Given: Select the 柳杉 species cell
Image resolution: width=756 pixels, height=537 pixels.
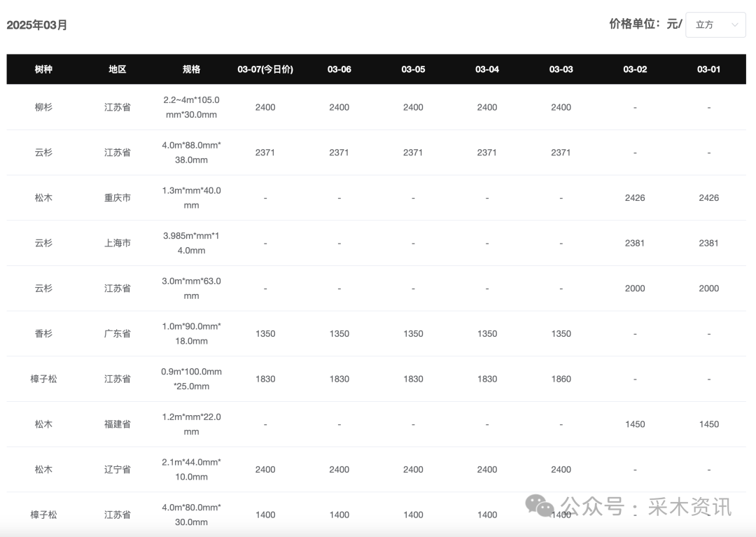Looking at the screenshot, I should pyautogui.click(x=43, y=108).
